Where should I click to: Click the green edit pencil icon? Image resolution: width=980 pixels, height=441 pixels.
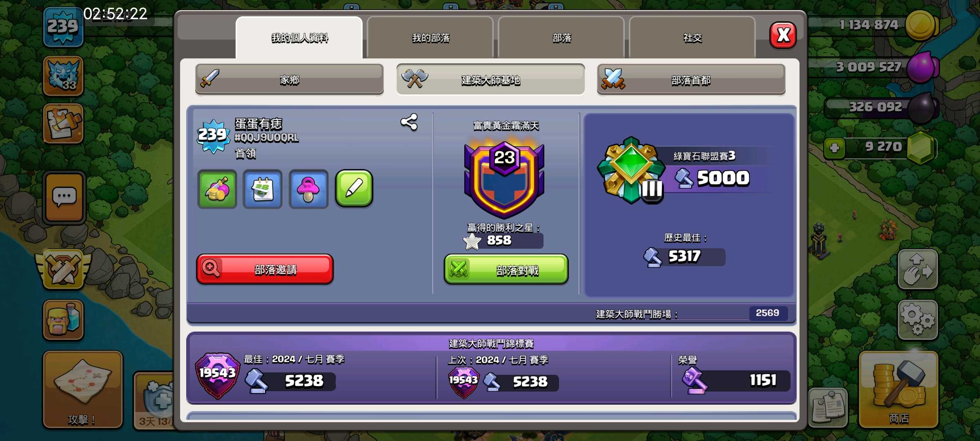pos(354,189)
